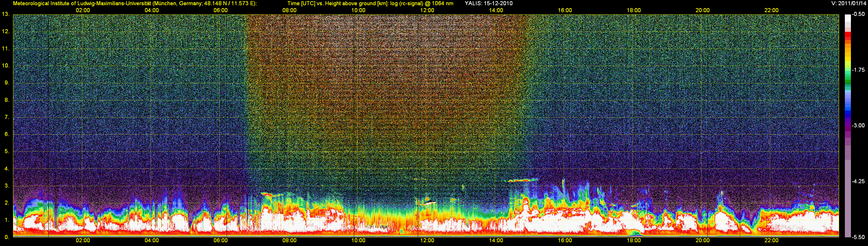Image resolution: width=868 pixels, height=246 pixels.
Task: Click the 12:00 label on the bottom time axis
Action: click(427, 241)
